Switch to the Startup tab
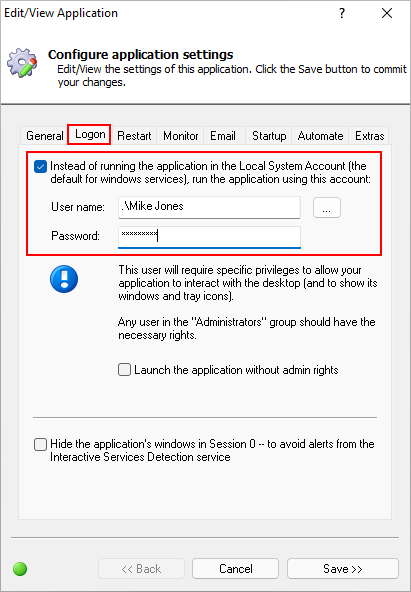411x592 pixels. (x=269, y=136)
